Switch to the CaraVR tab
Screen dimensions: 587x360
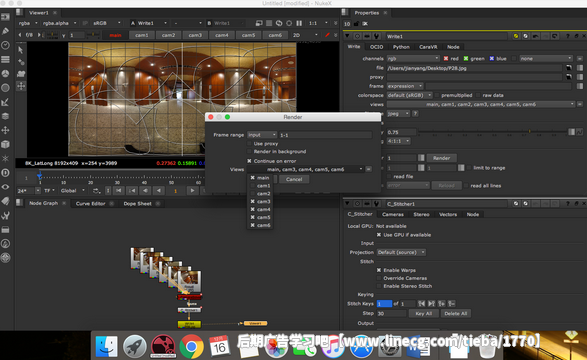[x=428, y=47]
